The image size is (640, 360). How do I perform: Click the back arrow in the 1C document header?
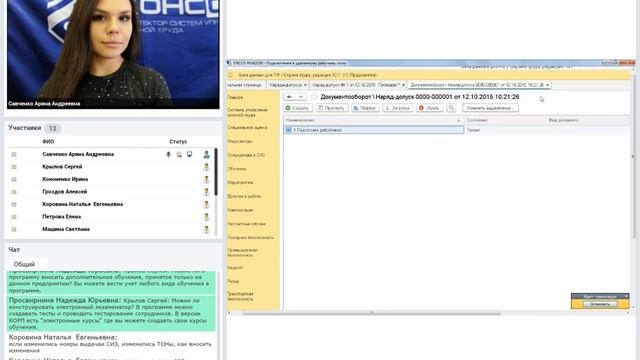pos(289,97)
